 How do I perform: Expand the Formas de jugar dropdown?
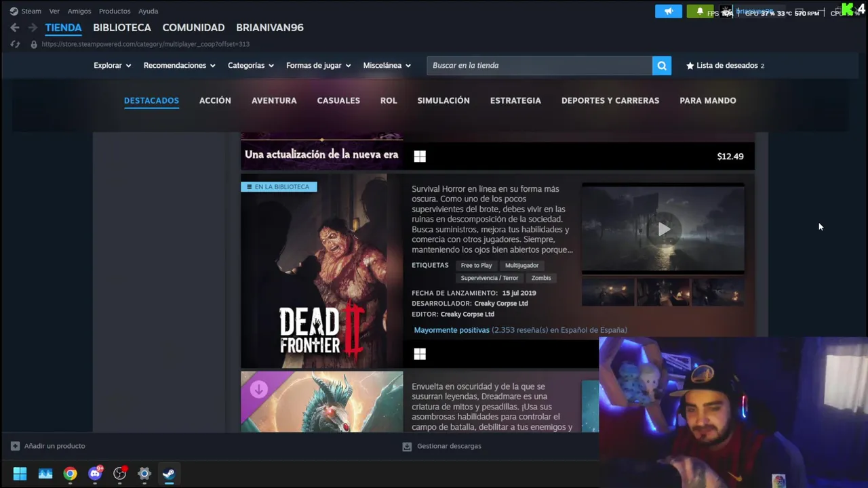(319, 66)
